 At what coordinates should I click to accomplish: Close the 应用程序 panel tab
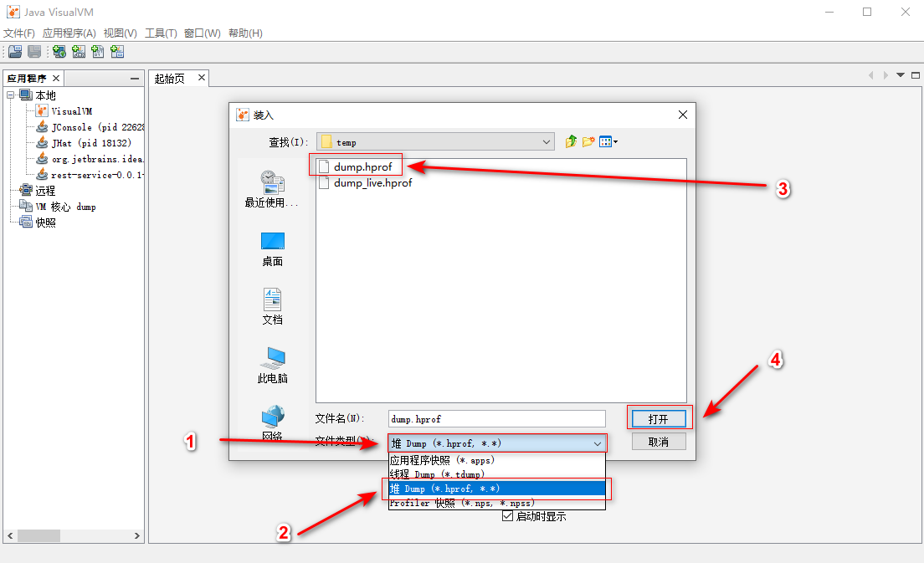[56, 78]
